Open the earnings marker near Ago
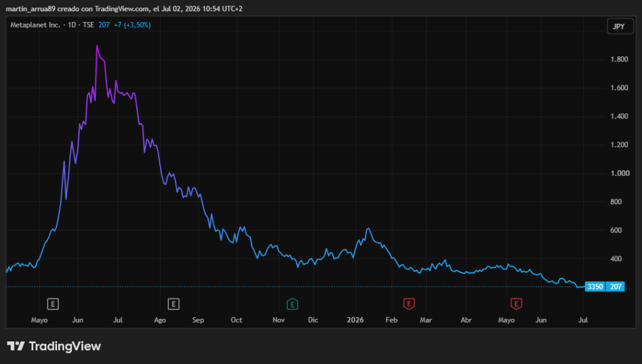This screenshot has width=642, height=364. click(174, 304)
